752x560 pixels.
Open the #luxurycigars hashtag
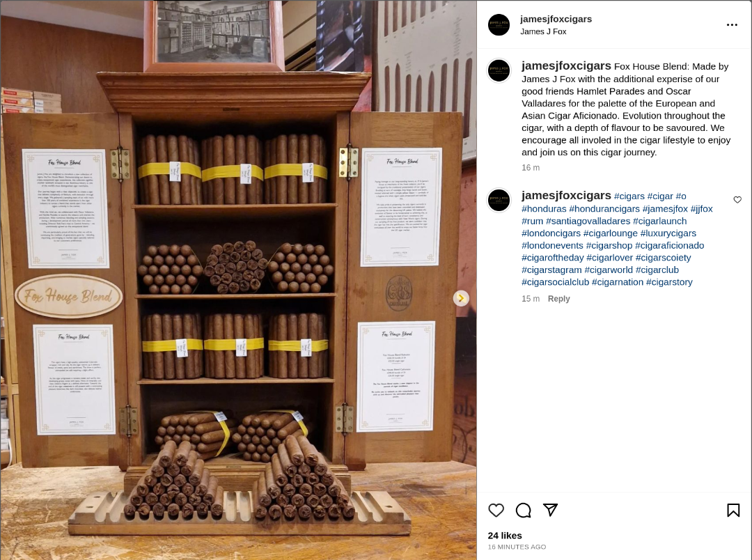(x=668, y=233)
